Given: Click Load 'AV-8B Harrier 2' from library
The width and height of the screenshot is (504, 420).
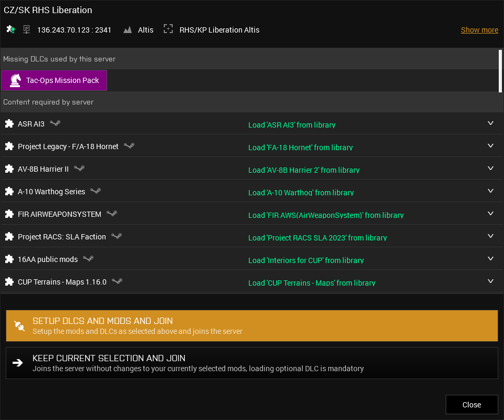Looking at the screenshot, I should 304,170.
